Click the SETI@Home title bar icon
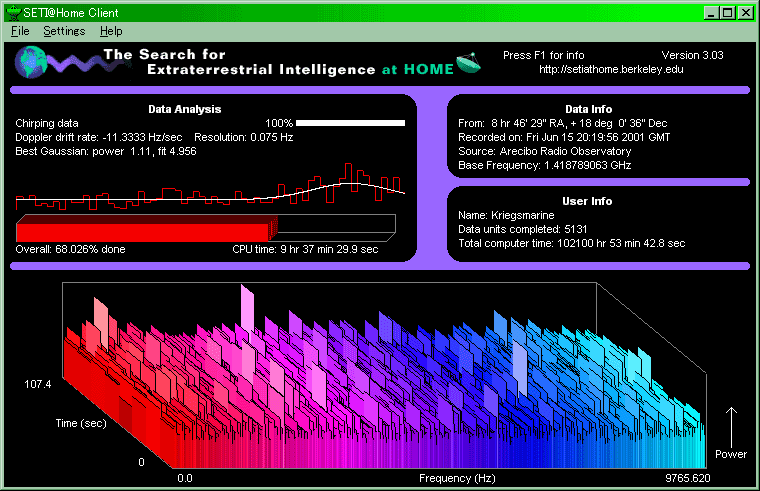Screen dimensions: 760x491 pos(14,13)
